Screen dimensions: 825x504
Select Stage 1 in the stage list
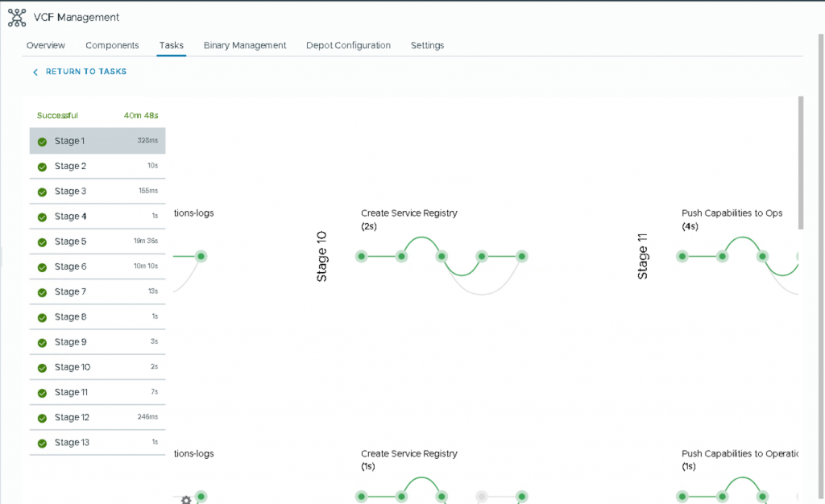click(x=97, y=141)
